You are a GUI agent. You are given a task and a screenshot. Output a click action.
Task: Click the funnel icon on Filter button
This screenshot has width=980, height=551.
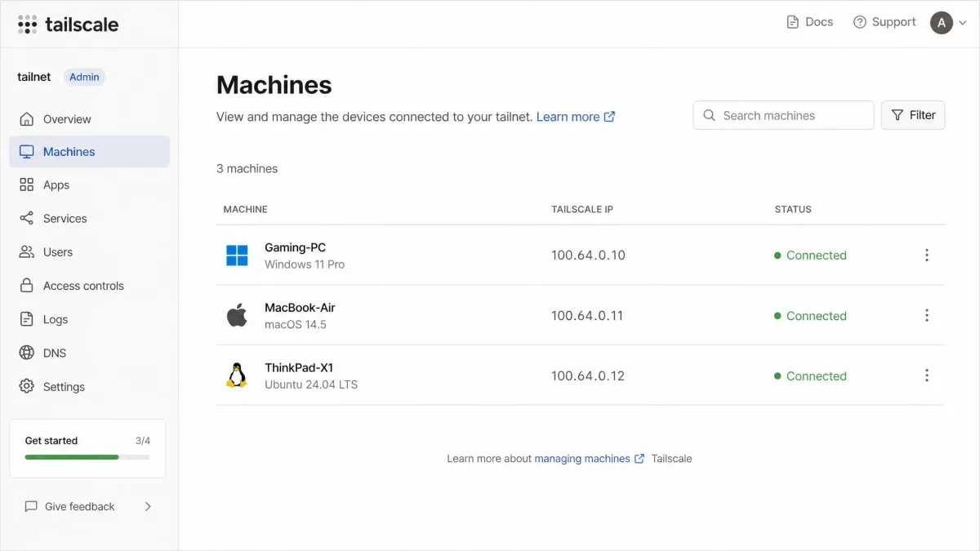[x=898, y=115]
